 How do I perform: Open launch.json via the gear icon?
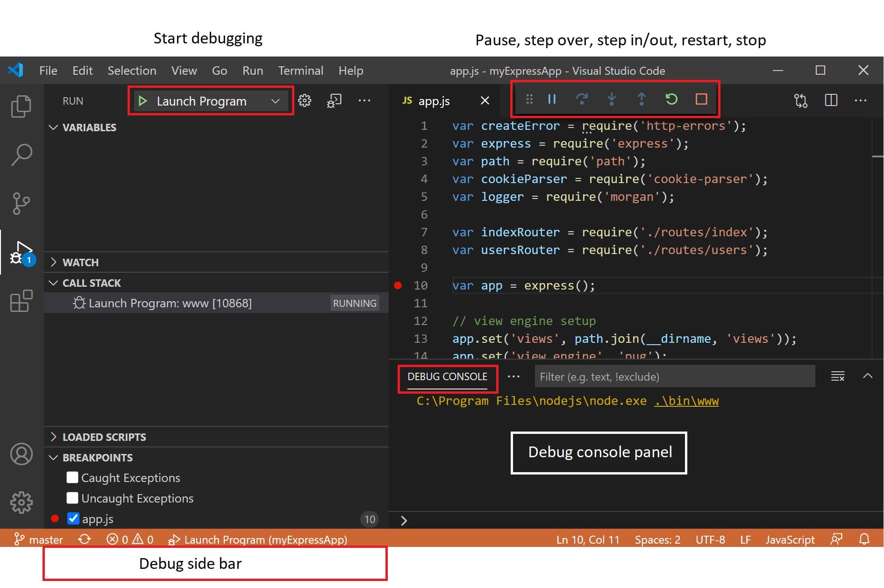pos(304,100)
